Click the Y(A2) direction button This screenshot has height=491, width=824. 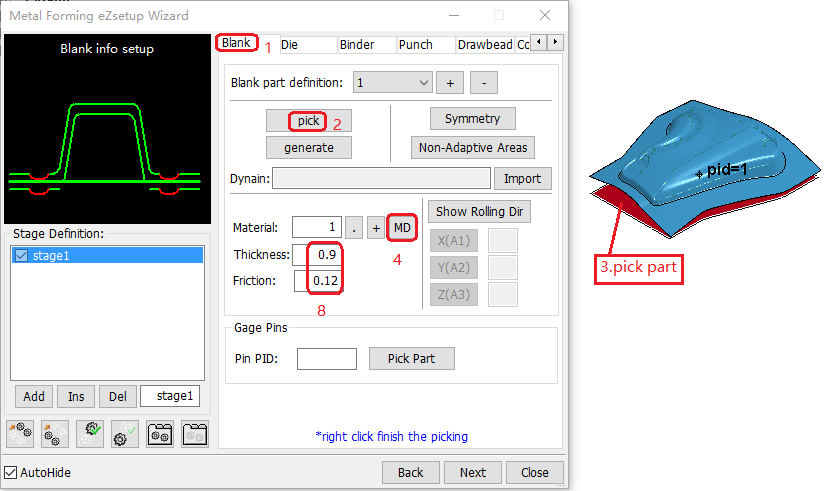454,268
